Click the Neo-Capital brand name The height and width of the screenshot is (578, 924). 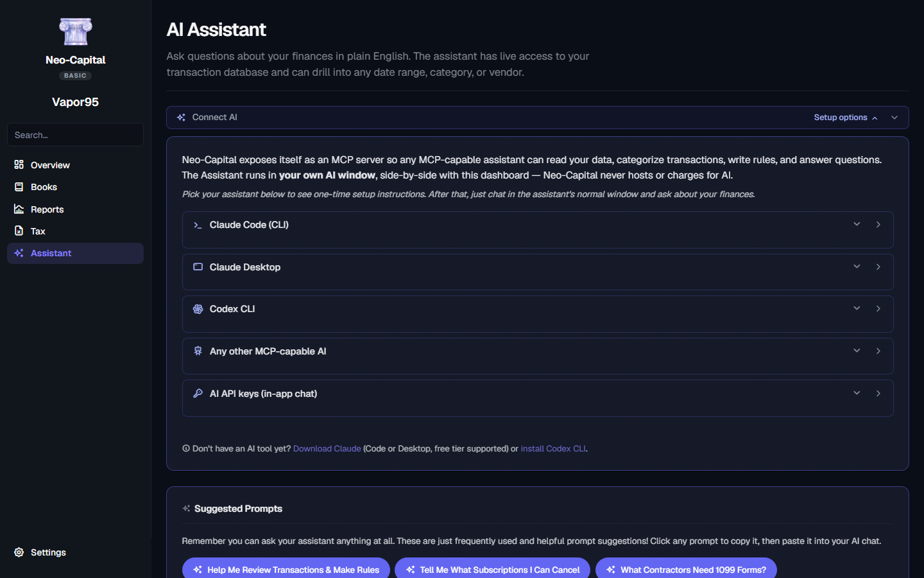pyautogui.click(x=75, y=60)
